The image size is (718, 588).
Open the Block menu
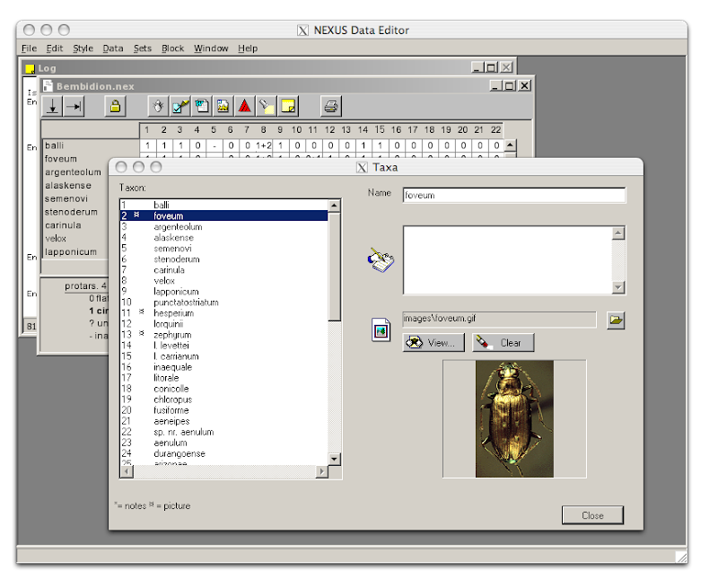click(172, 48)
